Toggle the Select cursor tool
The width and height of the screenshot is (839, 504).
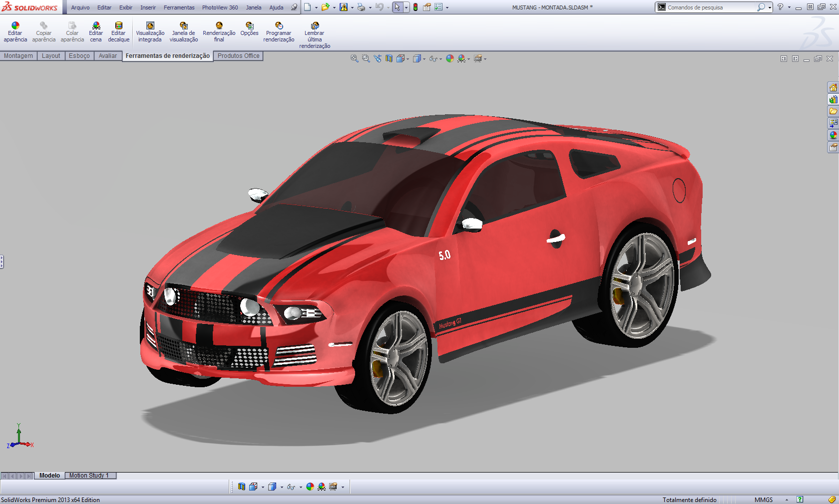tap(397, 7)
